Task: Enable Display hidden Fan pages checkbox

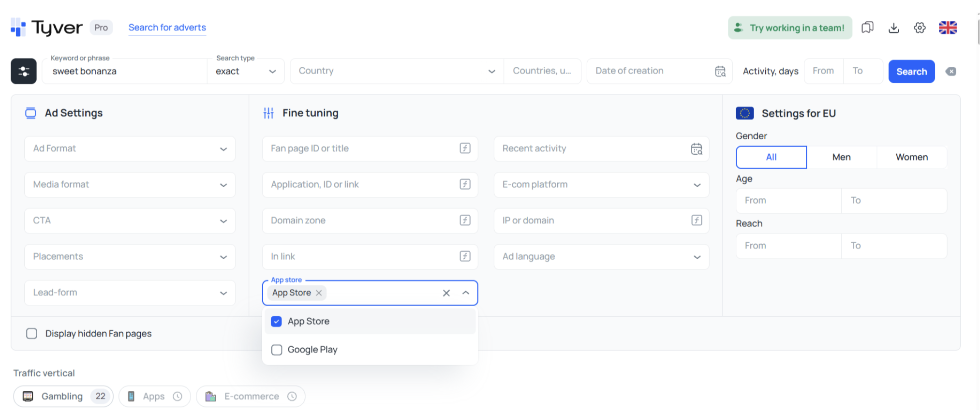Action: point(31,334)
